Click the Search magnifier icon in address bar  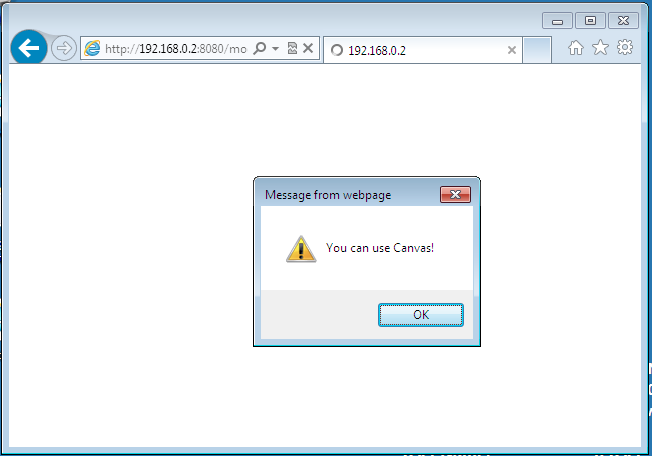click(259, 48)
